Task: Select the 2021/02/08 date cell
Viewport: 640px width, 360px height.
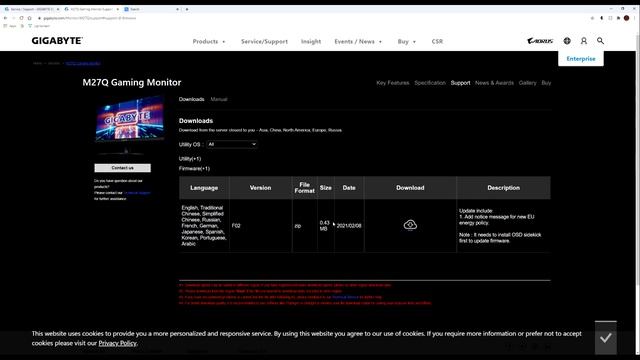Action: [349, 226]
